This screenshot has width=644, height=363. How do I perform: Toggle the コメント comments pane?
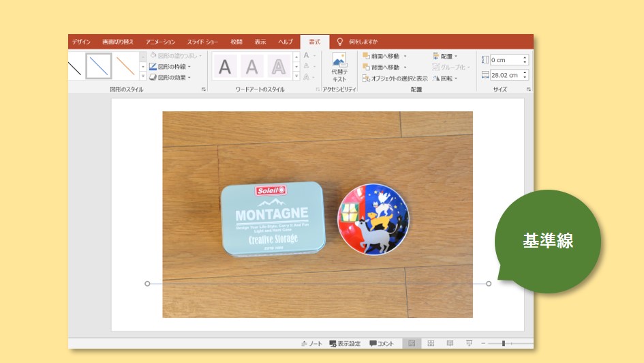[382, 343]
